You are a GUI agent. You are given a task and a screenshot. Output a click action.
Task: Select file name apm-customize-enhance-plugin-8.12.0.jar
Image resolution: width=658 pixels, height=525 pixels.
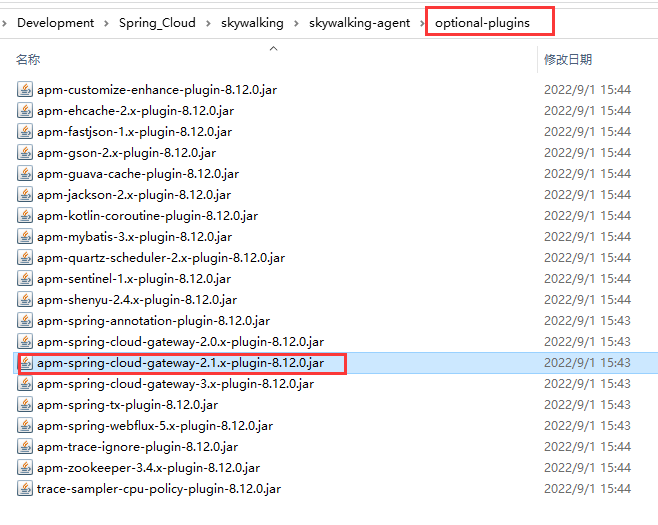157,90
